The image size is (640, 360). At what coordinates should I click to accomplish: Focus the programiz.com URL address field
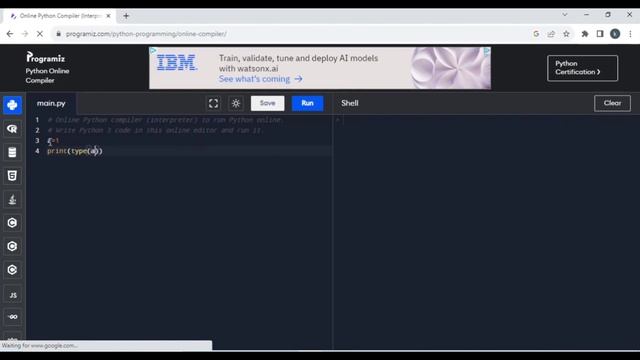[x=146, y=34]
